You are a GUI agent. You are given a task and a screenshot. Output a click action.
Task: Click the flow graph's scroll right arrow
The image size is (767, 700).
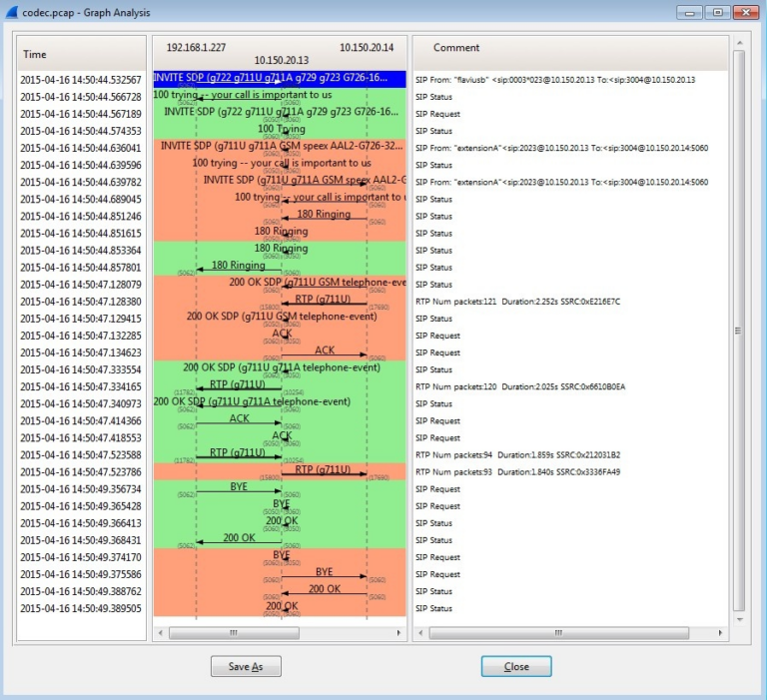399,632
